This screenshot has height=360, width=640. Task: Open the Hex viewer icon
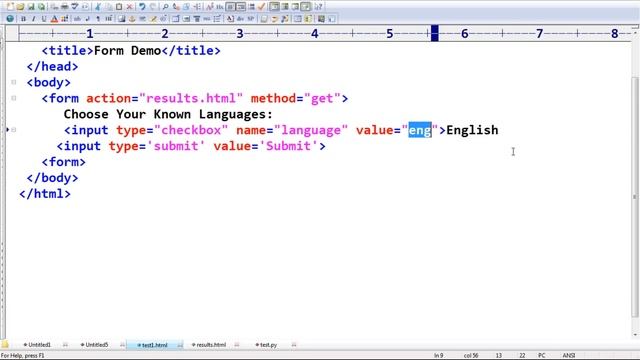pyautogui.click(x=219, y=7)
